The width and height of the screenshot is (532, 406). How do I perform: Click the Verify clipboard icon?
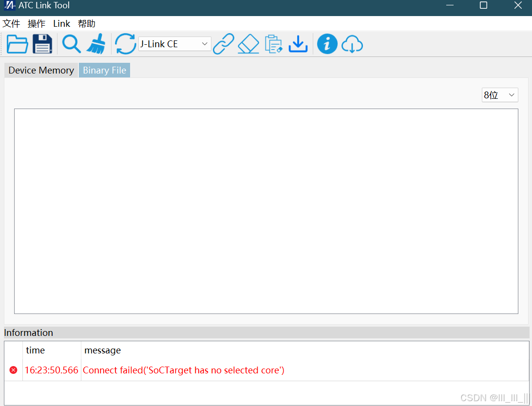pos(274,44)
